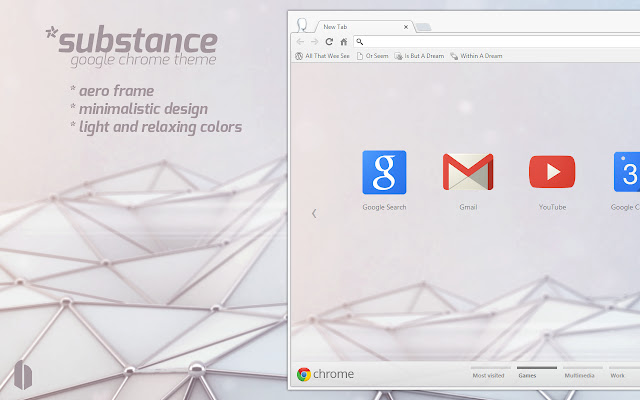Launch the Google Calendar app icon
This screenshot has height=400, width=640.
pyautogui.click(x=627, y=172)
